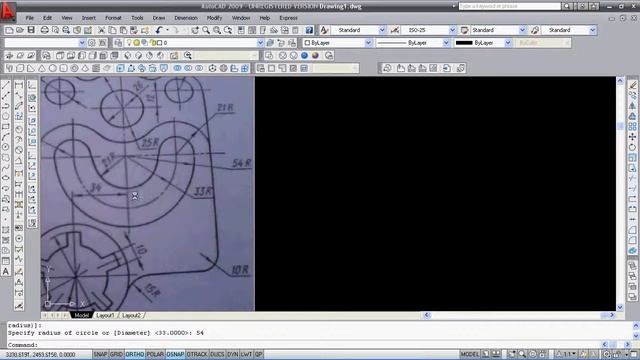This screenshot has height=360, width=640.
Task: Click the Plot printer icon
Action: (x=44, y=30)
